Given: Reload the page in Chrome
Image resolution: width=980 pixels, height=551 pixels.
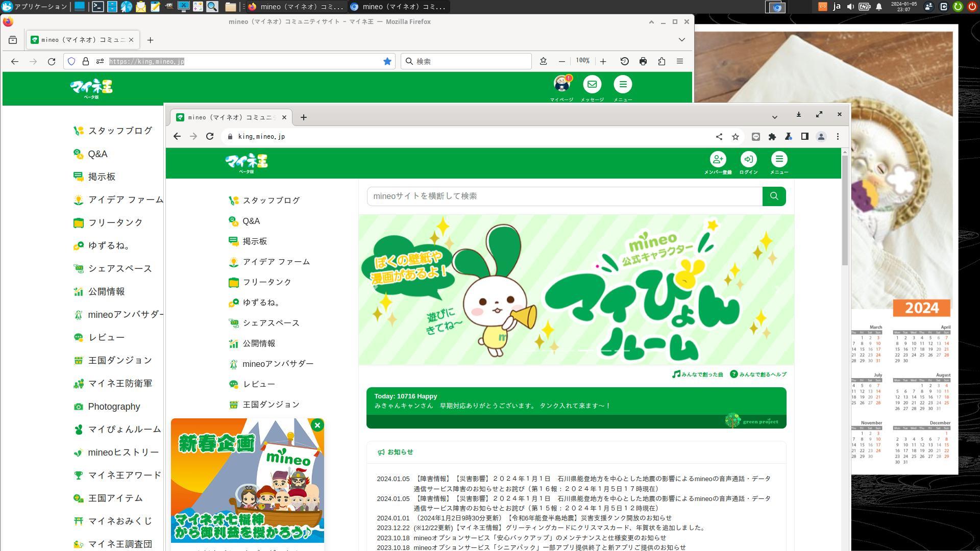Looking at the screenshot, I should click(x=210, y=137).
